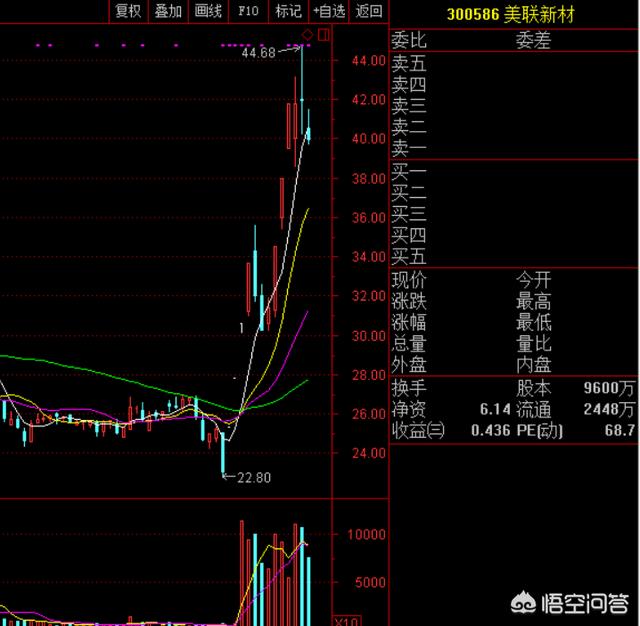Click the 复权 toolbar button
The height and width of the screenshot is (626, 640).
point(128,11)
